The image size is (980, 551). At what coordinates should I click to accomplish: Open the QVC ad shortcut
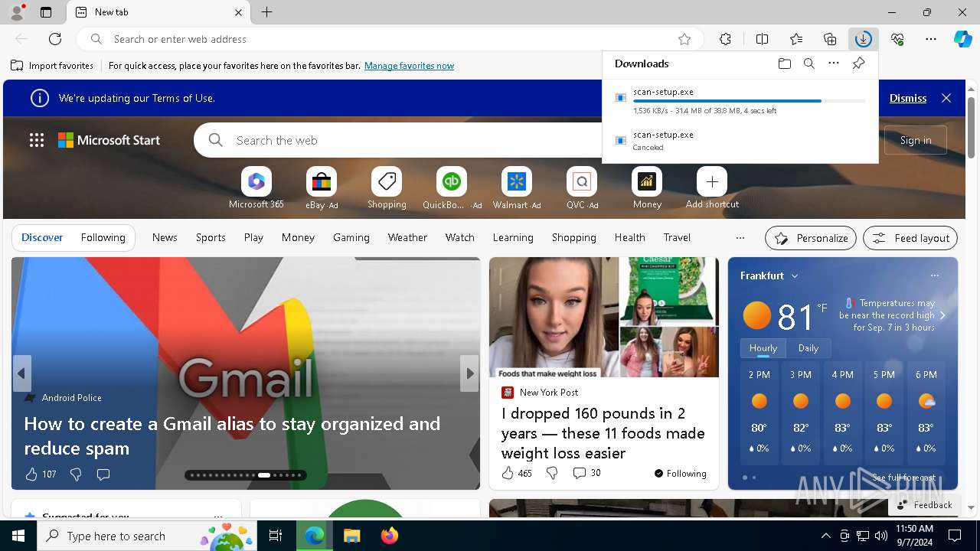coord(582,187)
